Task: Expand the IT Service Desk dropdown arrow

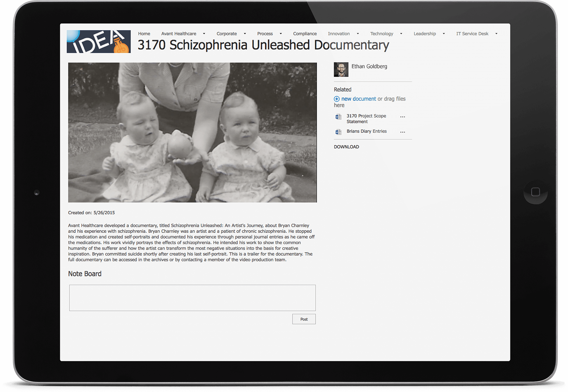Action: pyautogui.click(x=496, y=34)
